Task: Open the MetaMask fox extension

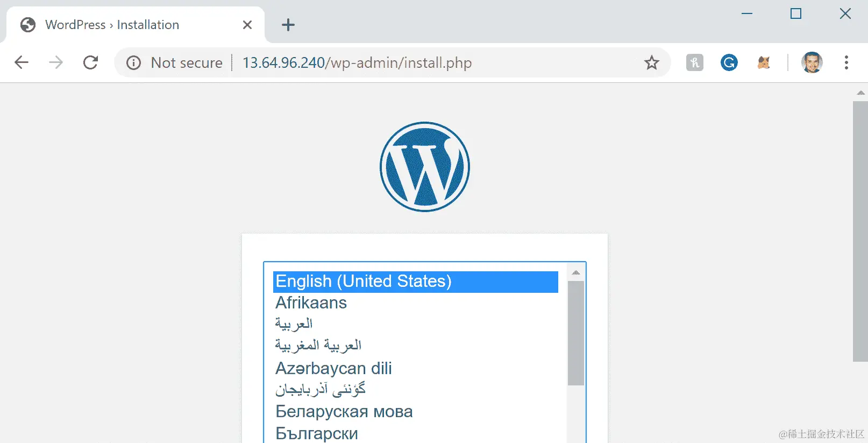Action: [764, 63]
